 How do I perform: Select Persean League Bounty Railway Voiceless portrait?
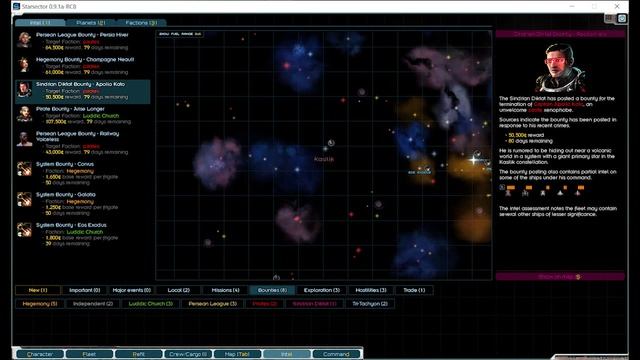(24, 139)
